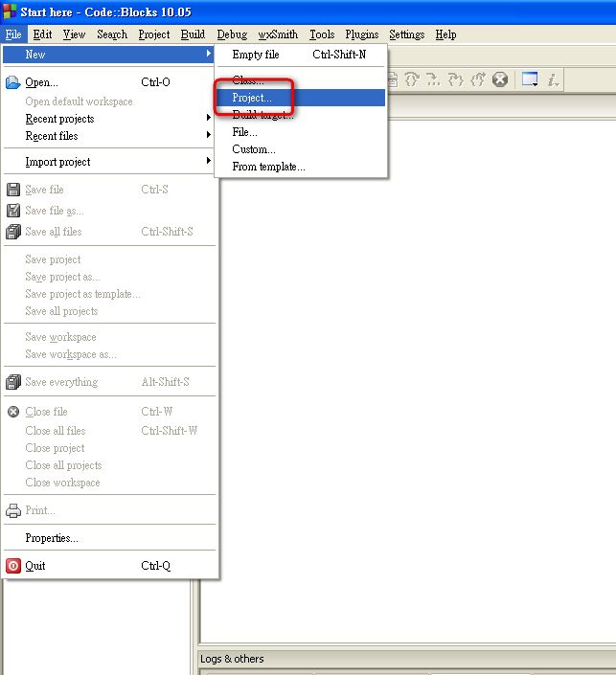This screenshot has height=675, width=616.
Task: Click Save project menu entry
Action: [108, 259]
